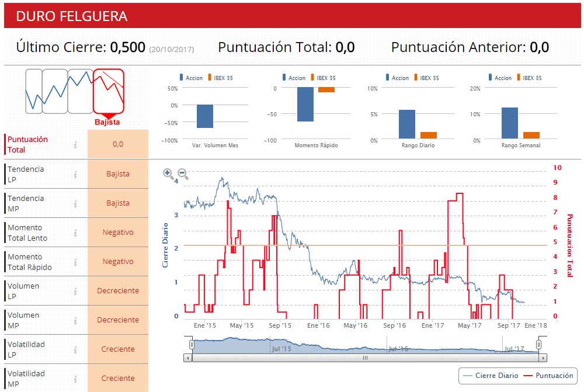Click the Rango Semanal chart label
The height and width of the screenshot is (392, 584).
(521, 145)
